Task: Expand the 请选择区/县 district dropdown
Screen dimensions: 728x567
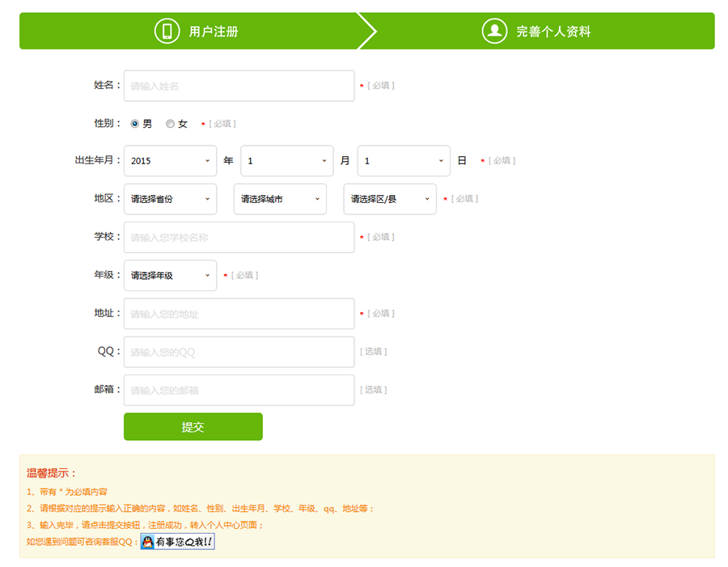Action: [x=390, y=199]
